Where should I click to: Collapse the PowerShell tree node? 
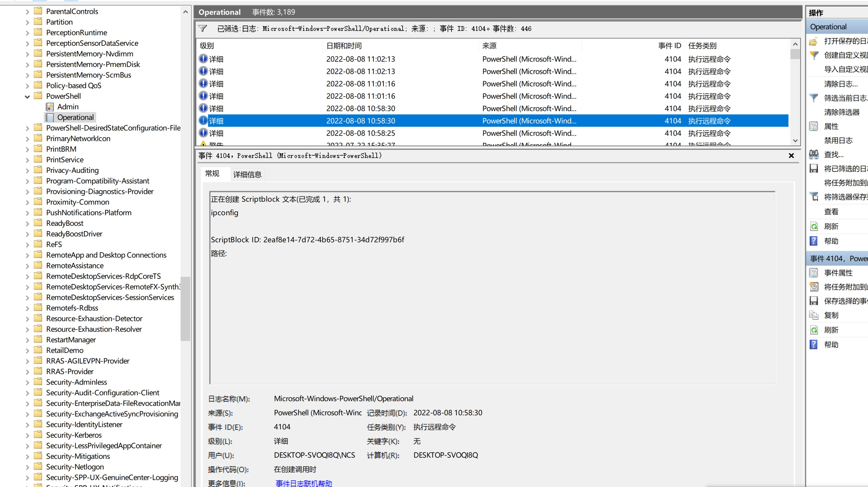27,97
